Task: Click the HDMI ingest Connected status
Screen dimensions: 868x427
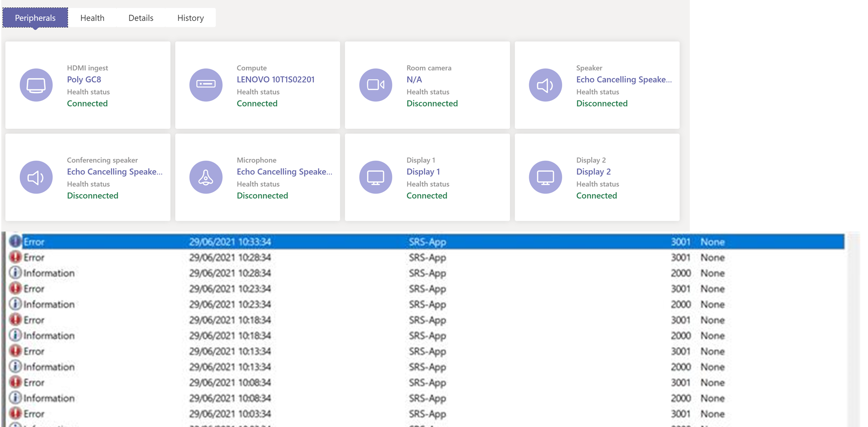Action: coord(87,104)
